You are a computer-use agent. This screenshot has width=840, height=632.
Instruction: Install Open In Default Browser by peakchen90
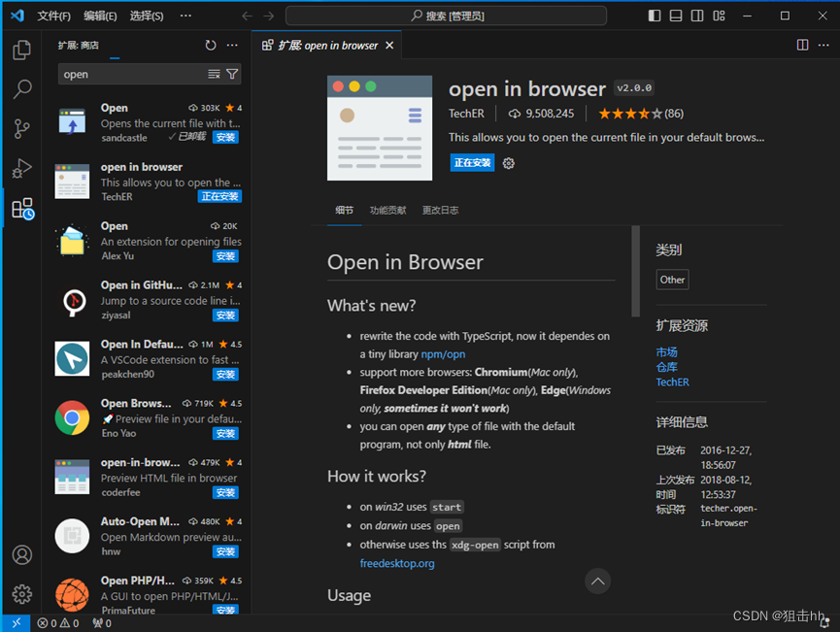pyautogui.click(x=225, y=375)
